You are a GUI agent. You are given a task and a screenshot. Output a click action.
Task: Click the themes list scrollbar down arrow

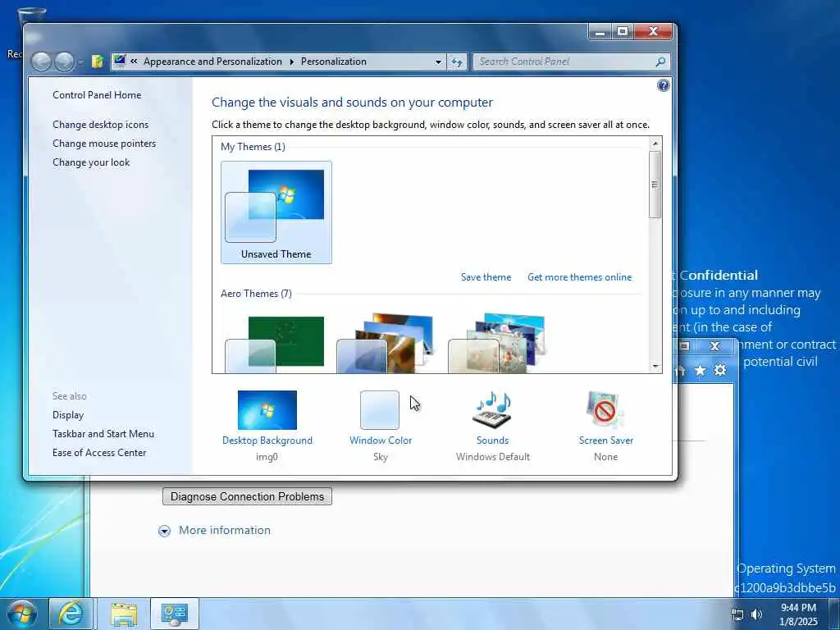[655, 367]
